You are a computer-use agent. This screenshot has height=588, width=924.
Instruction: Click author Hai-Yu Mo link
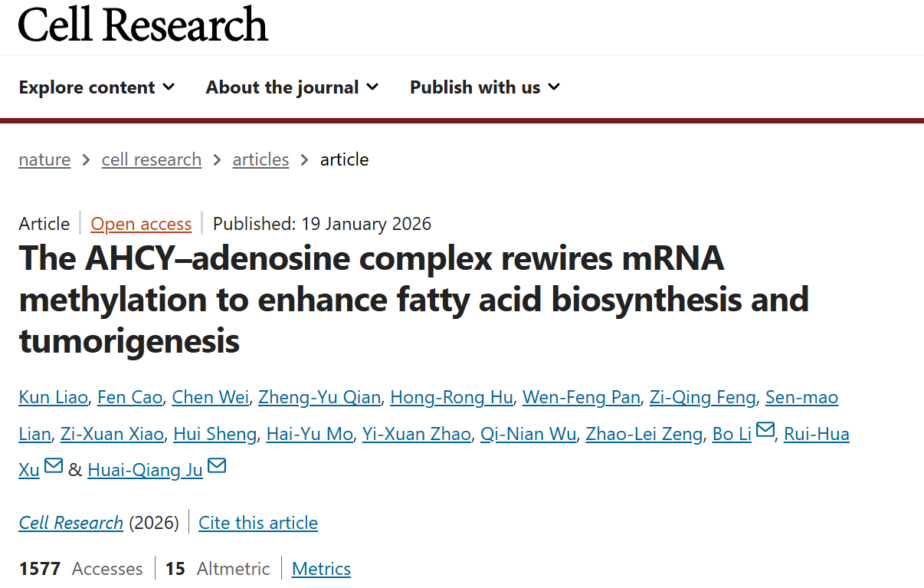coord(309,434)
